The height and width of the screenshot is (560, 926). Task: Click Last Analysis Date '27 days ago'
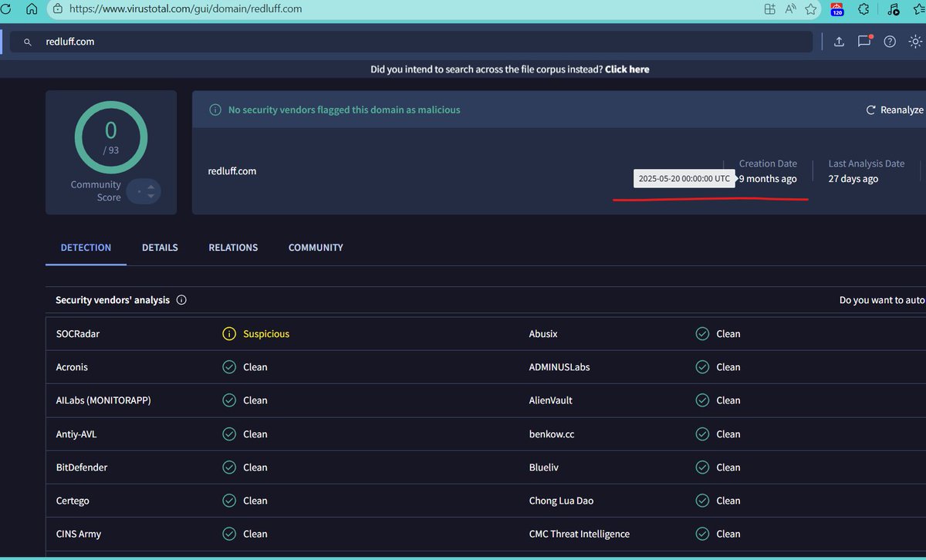click(853, 179)
